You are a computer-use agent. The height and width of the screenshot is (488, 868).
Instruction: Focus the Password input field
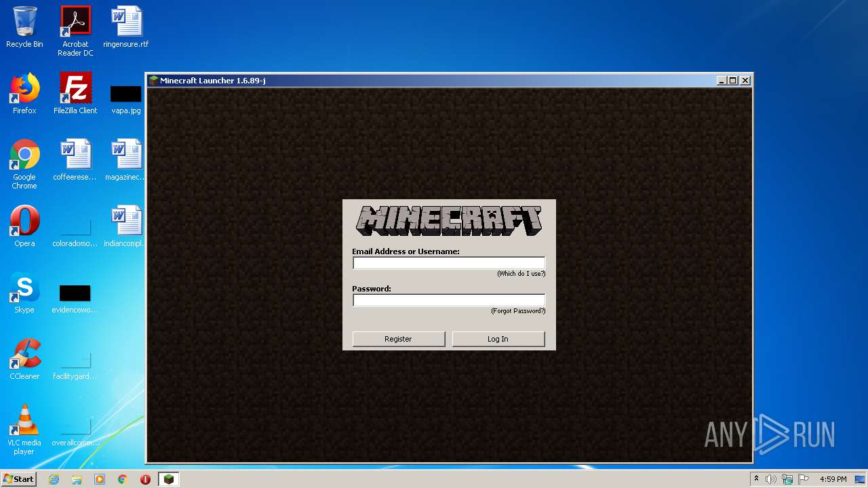click(448, 300)
